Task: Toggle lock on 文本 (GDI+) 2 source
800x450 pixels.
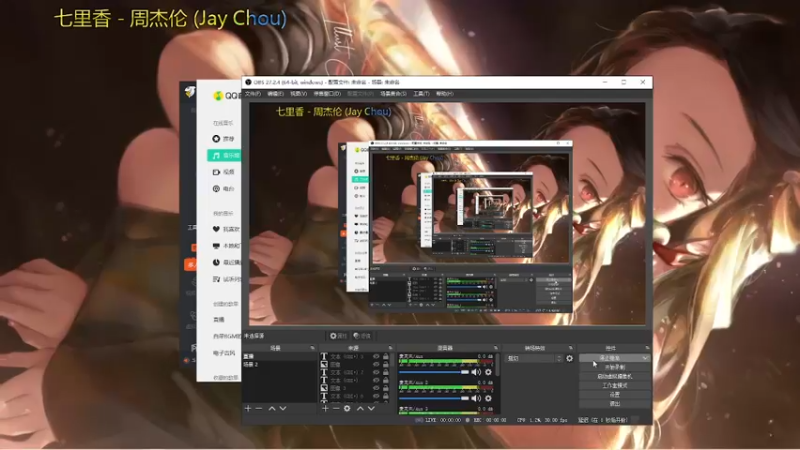Action: point(386,372)
